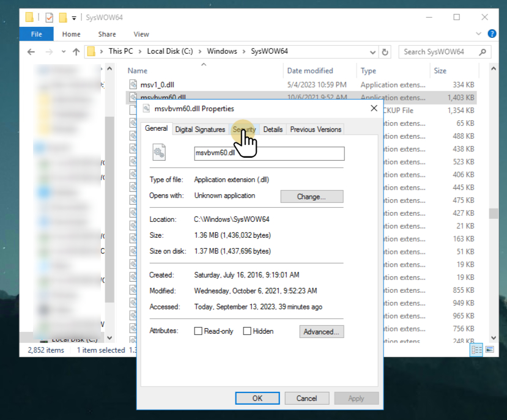Click the Windows breadcrumb
Image resolution: width=507 pixels, height=420 pixels.
tap(222, 51)
